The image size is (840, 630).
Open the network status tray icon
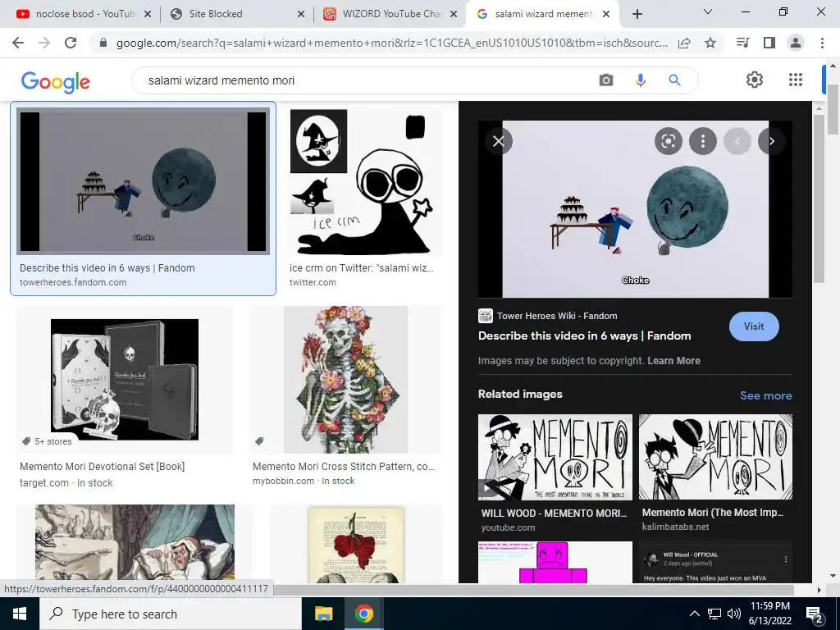click(714, 614)
